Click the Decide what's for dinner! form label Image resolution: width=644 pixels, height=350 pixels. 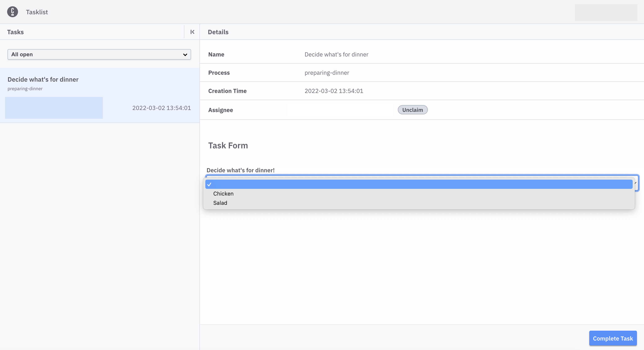(x=241, y=170)
